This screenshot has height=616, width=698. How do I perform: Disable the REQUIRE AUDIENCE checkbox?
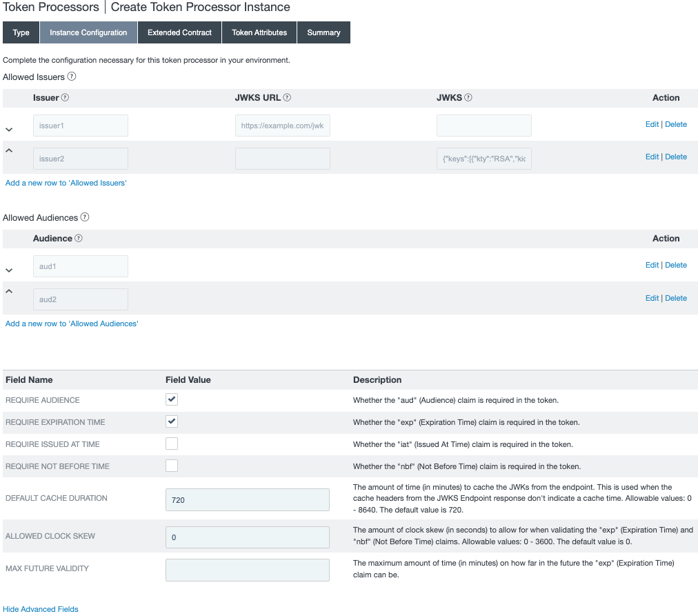(x=171, y=399)
